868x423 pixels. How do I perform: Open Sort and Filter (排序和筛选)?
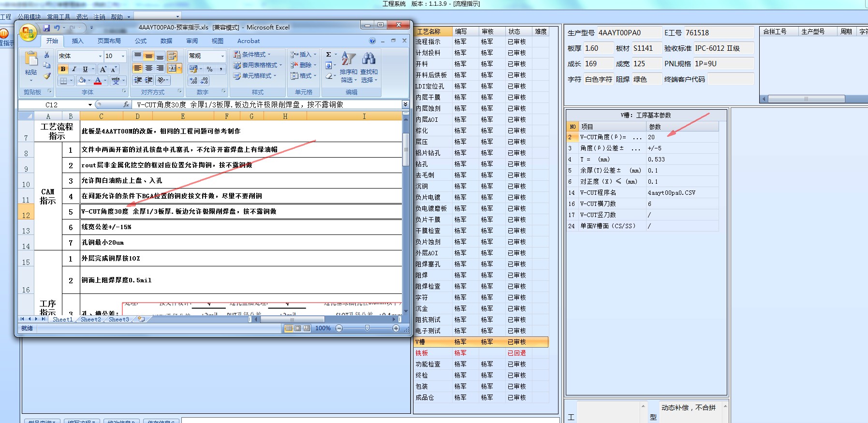(348, 68)
